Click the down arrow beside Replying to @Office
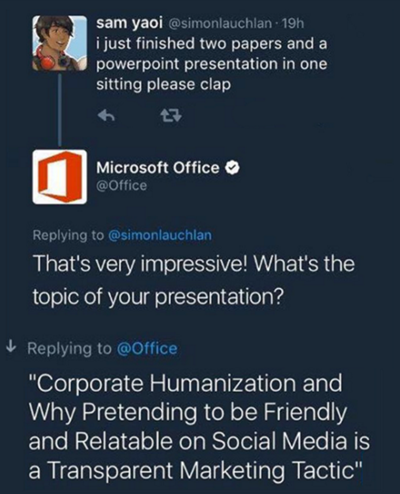This screenshot has width=400, height=494. (x=12, y=347)
